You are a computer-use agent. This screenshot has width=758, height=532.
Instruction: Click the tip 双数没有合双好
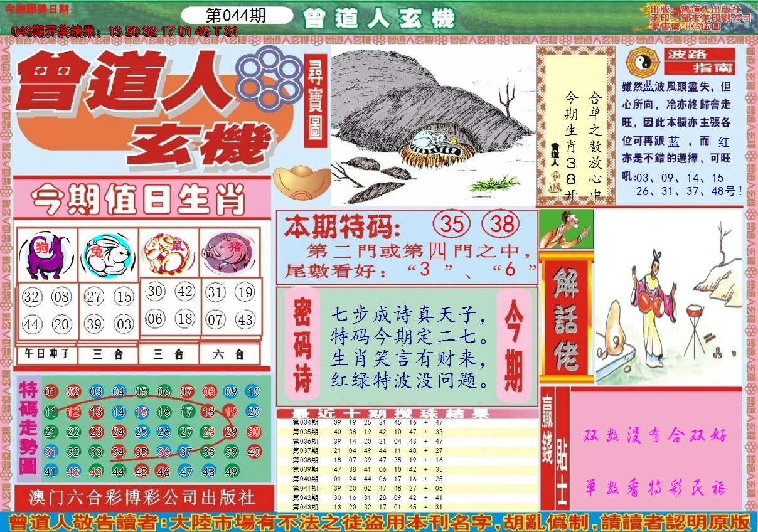656,435
